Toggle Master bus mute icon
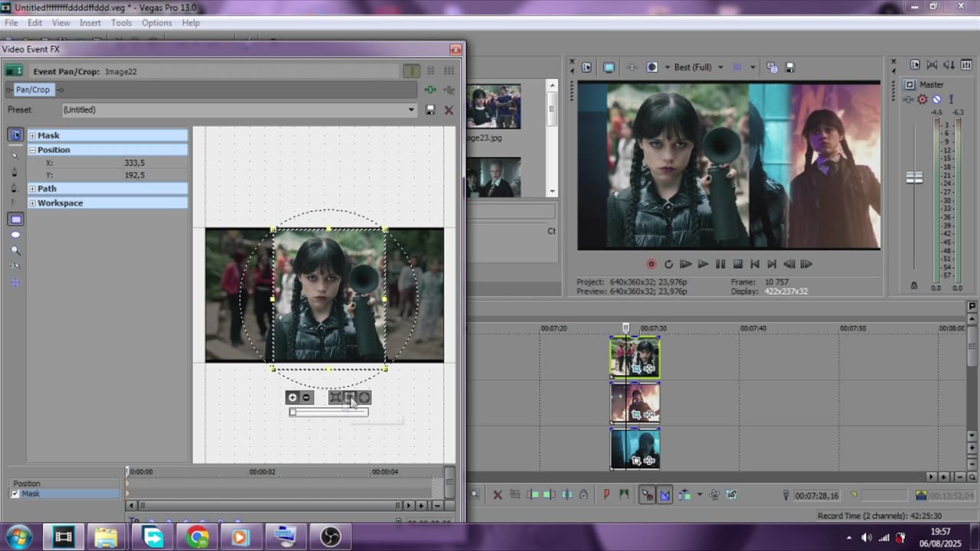 tap(936, 99)
